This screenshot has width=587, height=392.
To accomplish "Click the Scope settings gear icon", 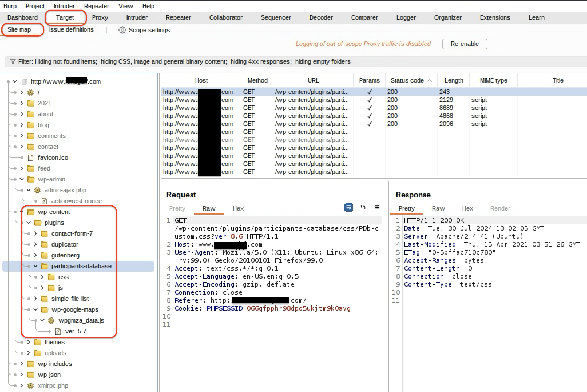I will click(x=122, y=30).
